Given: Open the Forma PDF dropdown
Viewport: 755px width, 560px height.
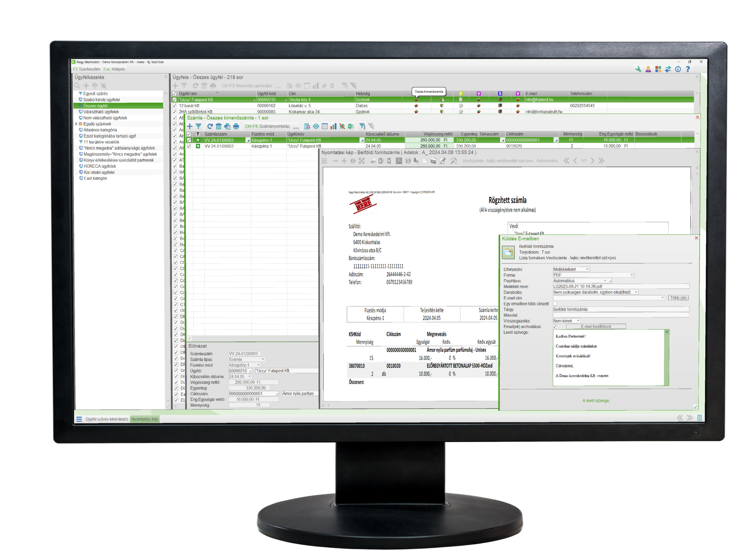Looking at the screenshot, I should click(x=631, y=275).
